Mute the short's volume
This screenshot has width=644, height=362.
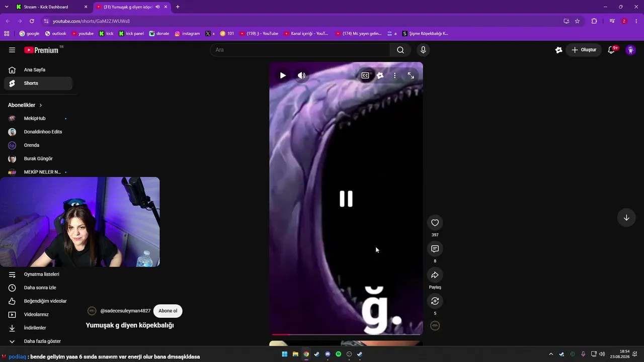301,75
